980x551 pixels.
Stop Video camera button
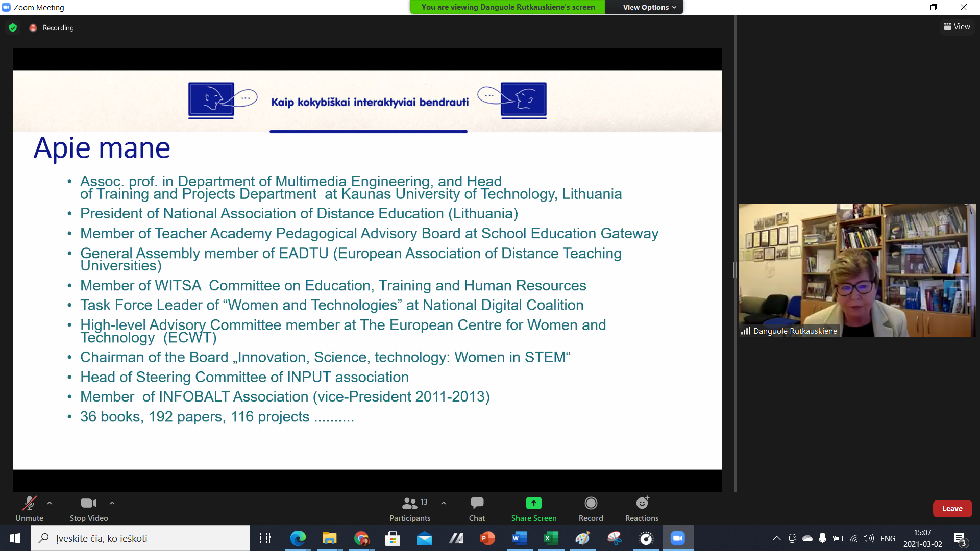pos(89,509)
